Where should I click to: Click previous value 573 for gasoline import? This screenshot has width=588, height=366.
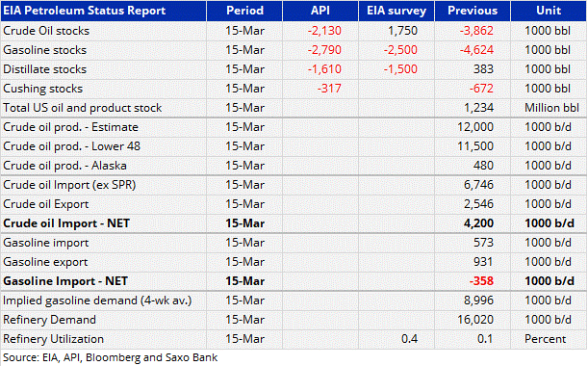(483, 243)
